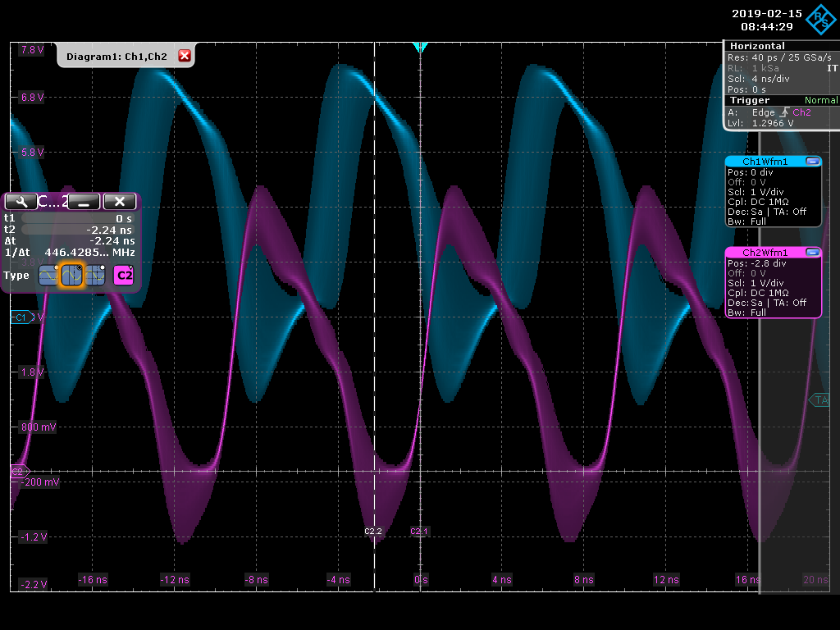Select the horizontal cursor type icon
Screen dimensions: 840x630
pos(49,276)
